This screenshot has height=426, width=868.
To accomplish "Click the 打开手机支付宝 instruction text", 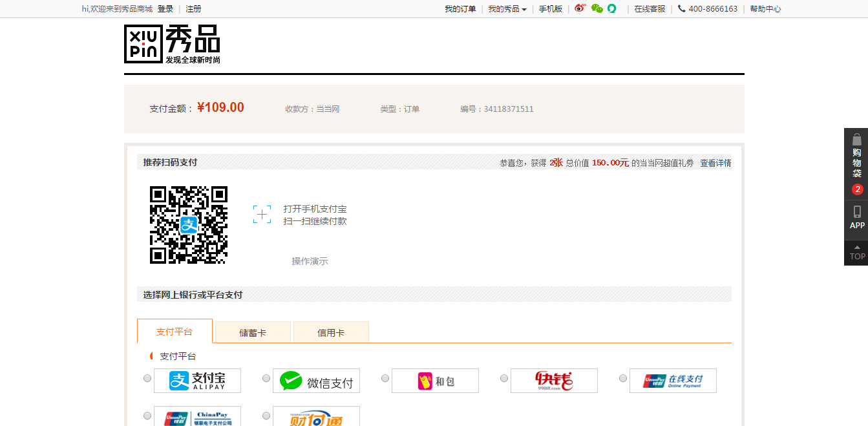I will pyautogui.click(x=315, y=209).
